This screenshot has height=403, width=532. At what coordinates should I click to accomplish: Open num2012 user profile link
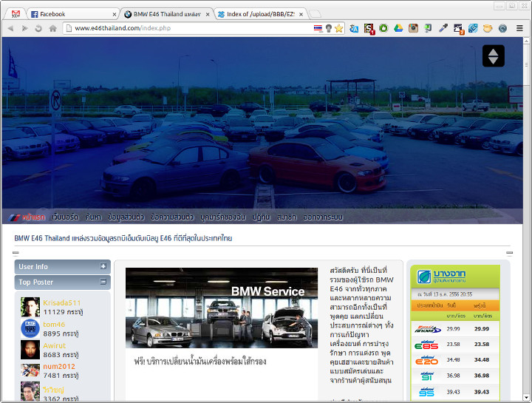coord(59,367)
